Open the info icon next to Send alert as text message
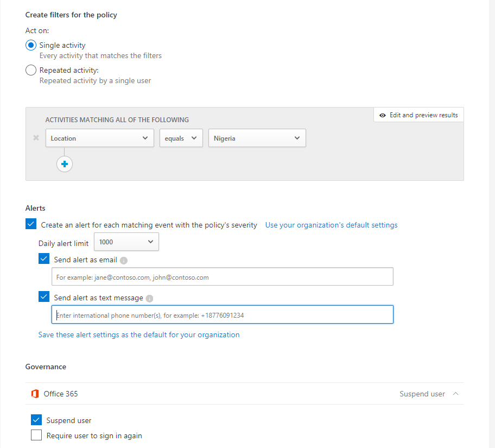 point(150,298)
